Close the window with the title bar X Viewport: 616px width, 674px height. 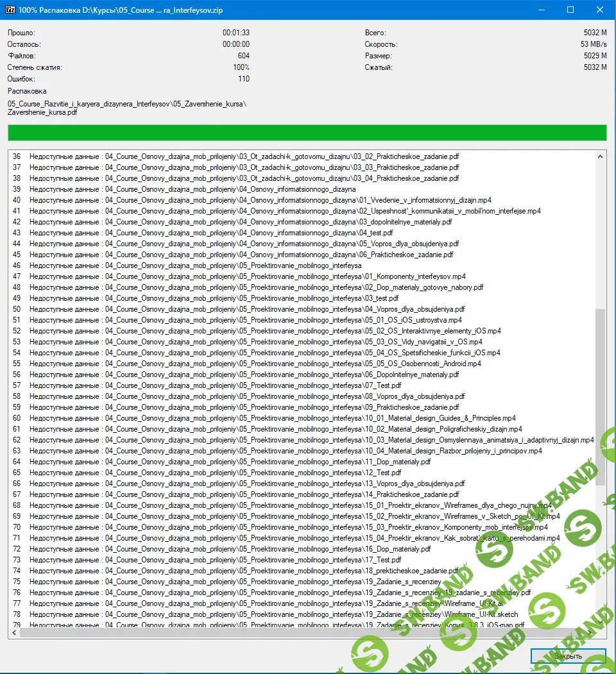600,10
